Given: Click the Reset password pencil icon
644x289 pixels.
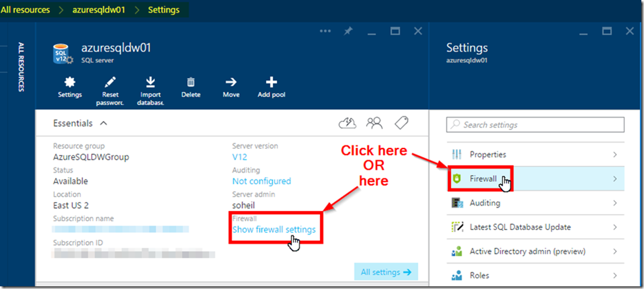Looking at the screenshot, I should tap(110, 83).
